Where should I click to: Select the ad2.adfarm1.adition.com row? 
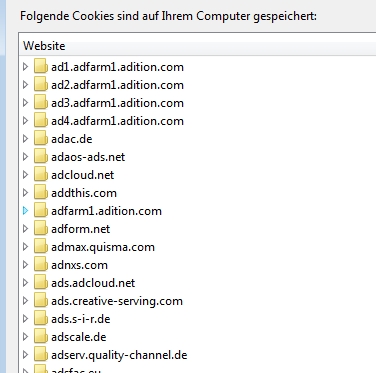[x=117, y=85]
